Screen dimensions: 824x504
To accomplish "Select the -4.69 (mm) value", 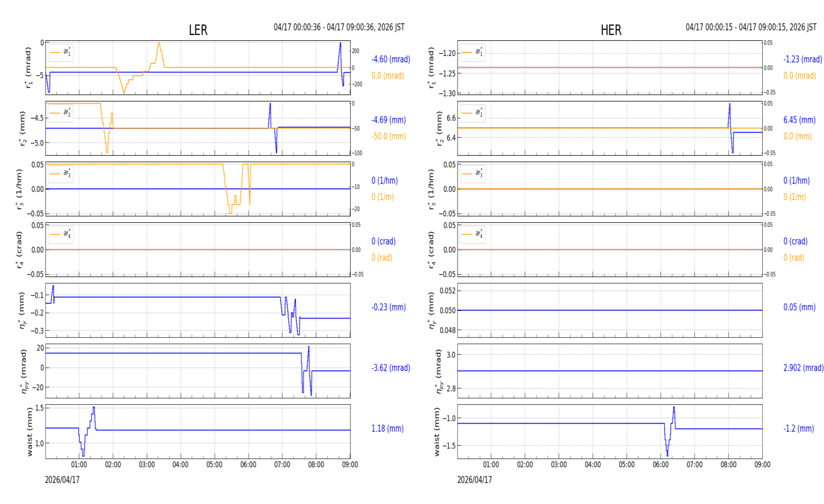I will tap(388, 120).
